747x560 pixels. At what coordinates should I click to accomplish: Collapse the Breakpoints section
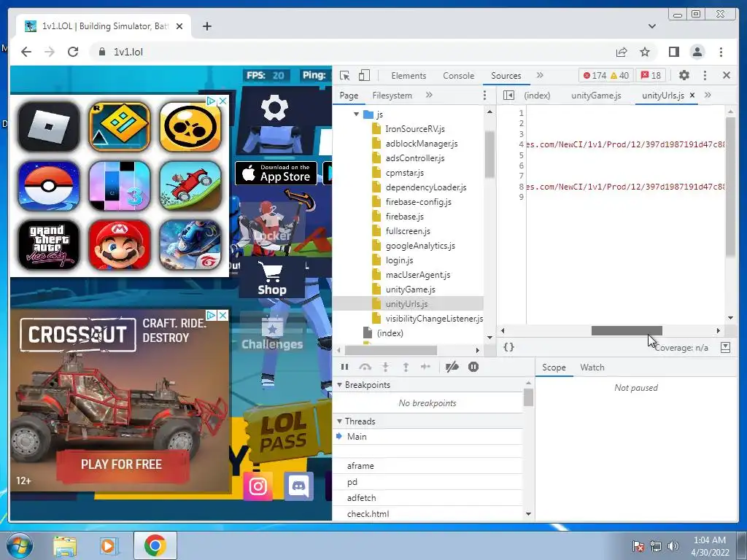pos(340,385)
